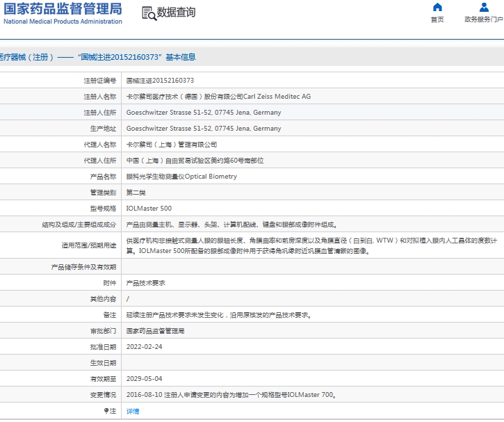Select agent name 卡尔蔡司（上海）管理有限公司
504x422 pixels.
coord(172,145)
